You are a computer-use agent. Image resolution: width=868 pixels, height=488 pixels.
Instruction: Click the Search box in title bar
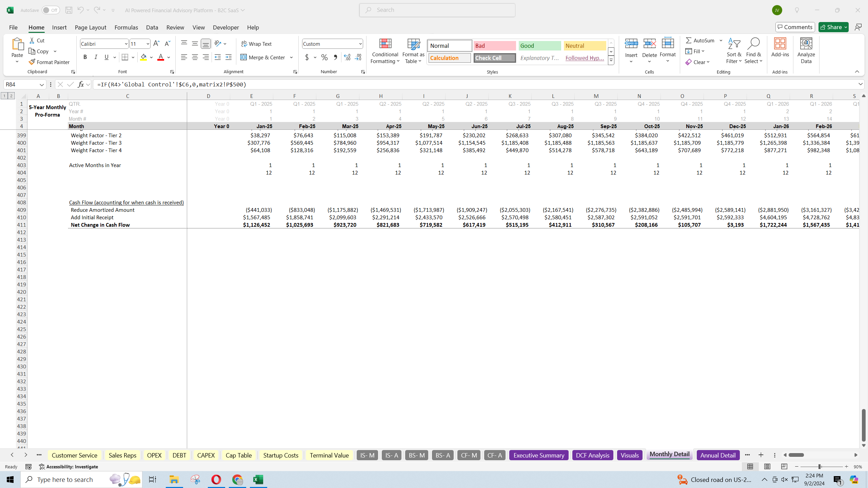[437, 10]
